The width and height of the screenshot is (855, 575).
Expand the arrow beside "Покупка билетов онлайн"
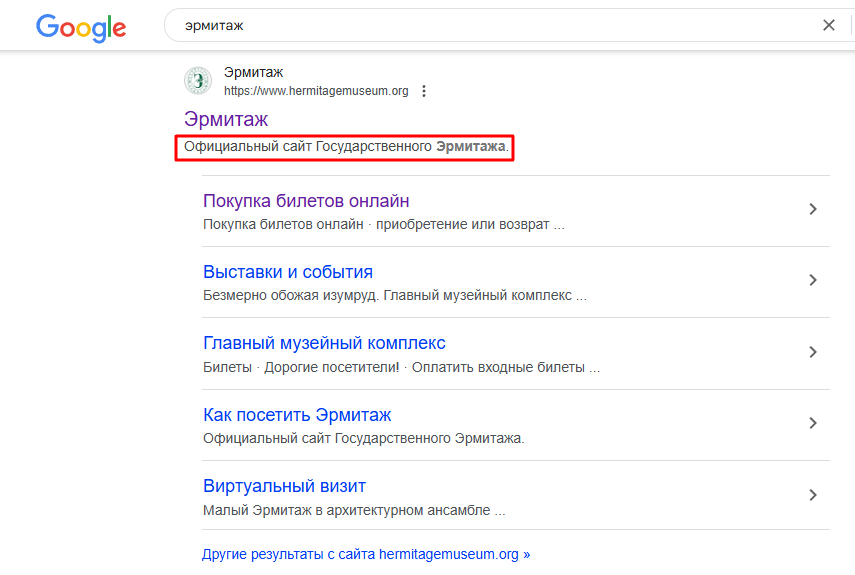[x=813, y=209]
